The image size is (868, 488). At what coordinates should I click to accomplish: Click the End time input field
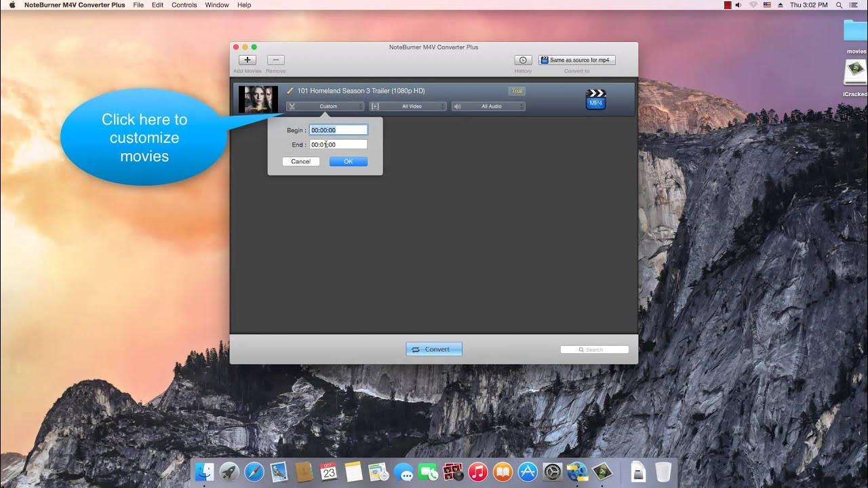tap(338, 144)
